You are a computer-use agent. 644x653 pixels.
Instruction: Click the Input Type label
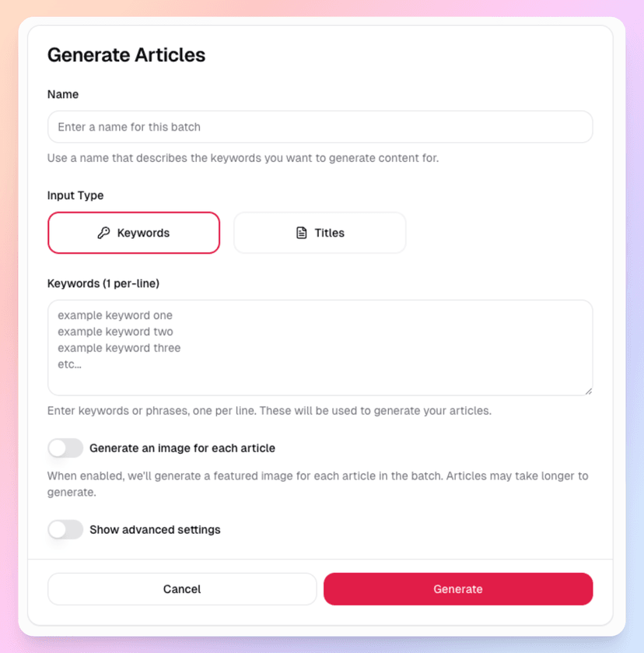click(x=75, y=195)
